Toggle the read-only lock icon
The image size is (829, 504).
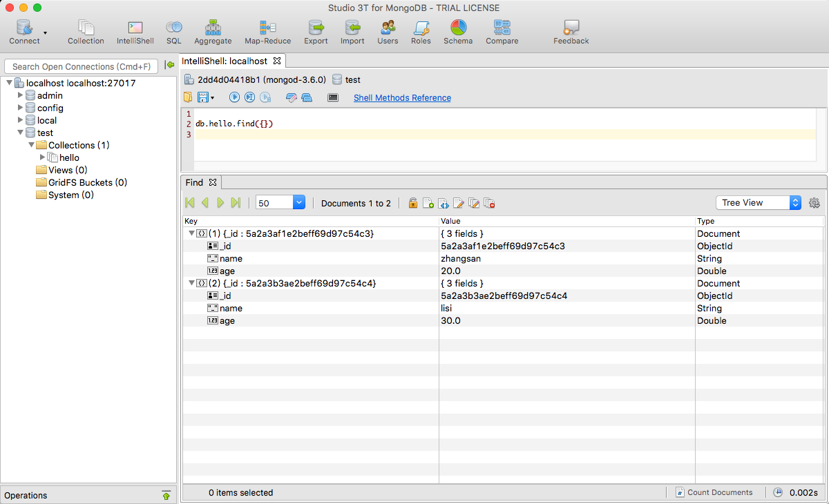tap(412, 202)
